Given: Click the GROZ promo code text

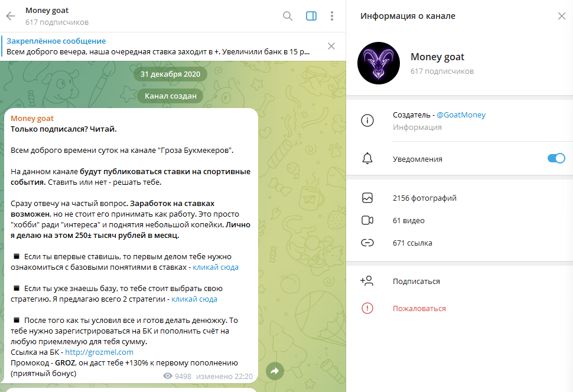Looking at the screenshot, I should tap(65, 362).
